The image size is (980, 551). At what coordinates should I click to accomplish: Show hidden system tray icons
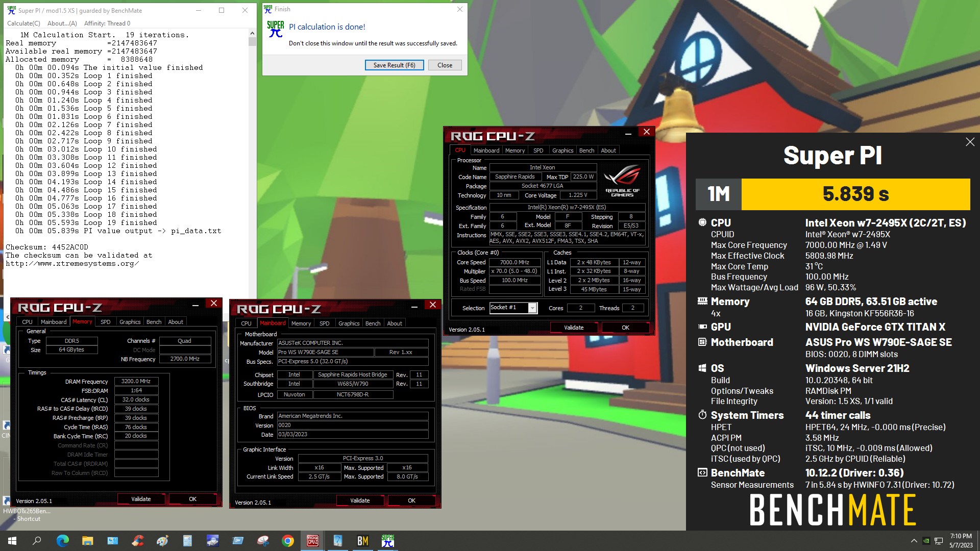[914, 541]
